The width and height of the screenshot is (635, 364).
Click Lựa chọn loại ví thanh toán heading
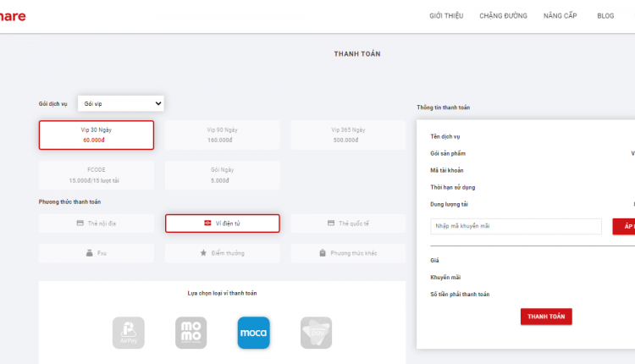[x=222, y=293]
